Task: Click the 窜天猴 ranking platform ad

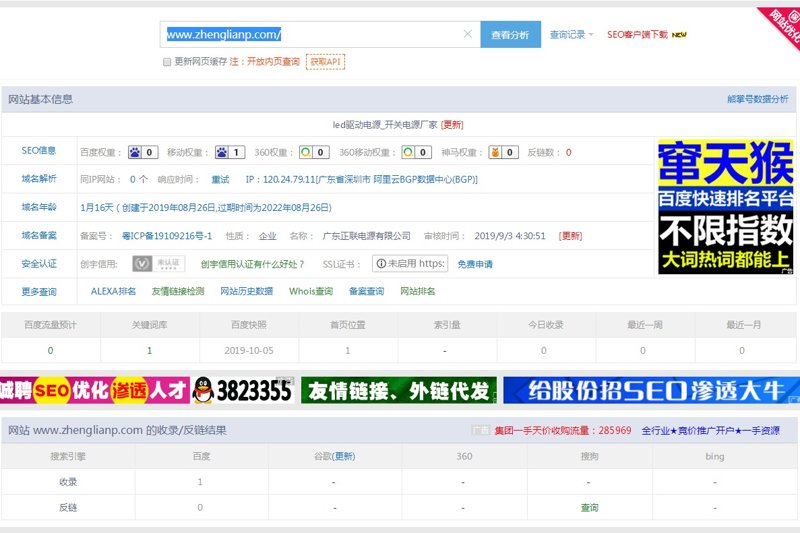Action: pos(726,207)
